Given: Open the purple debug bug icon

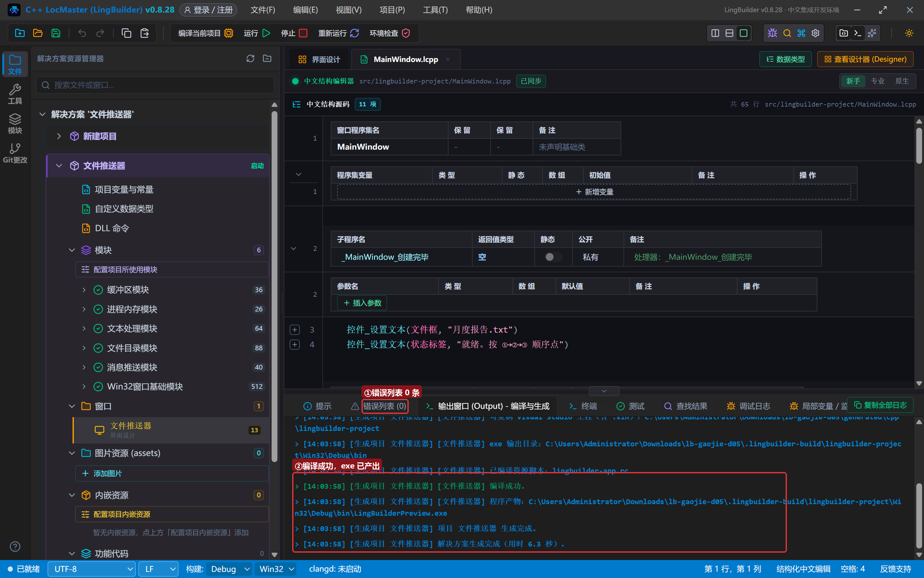Looking at the screenshot, I should click(x=772, y=33).
